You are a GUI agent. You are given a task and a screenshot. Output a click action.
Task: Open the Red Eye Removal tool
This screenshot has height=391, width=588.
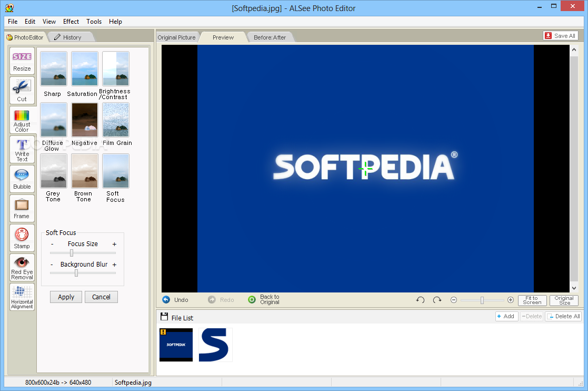coord(22,268)
